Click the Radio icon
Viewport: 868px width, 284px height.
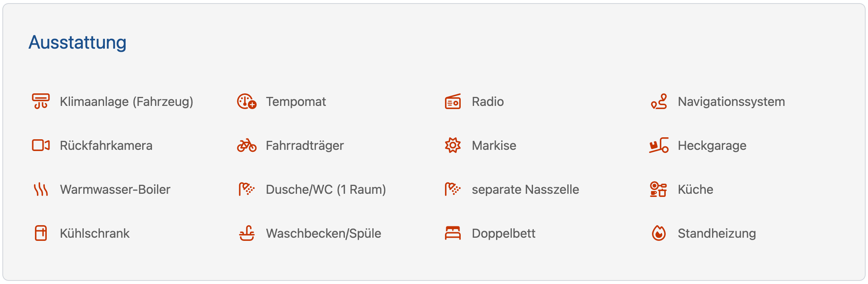pyautogui.click(x=453, y=102)
